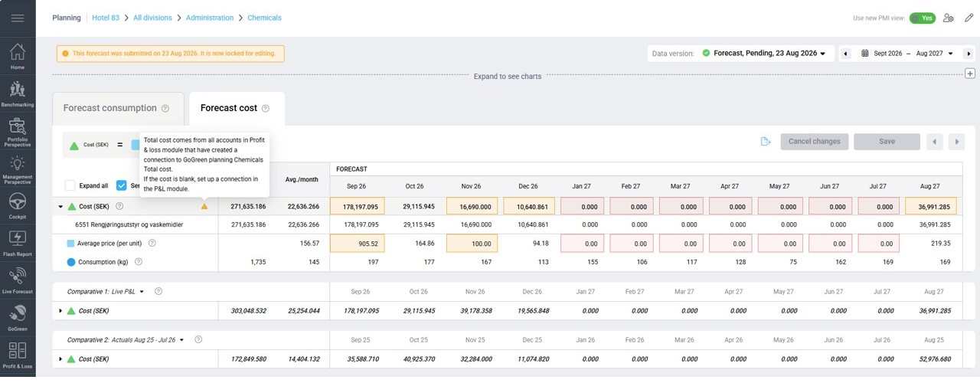Open the Live Forecast sidebar icon
The image size is (980, 383).
coord(18,280)
